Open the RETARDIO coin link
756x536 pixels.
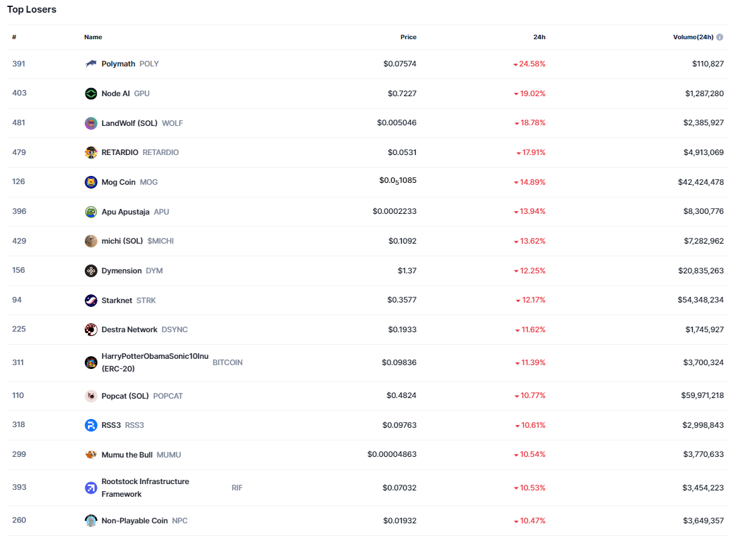[x=120, y=153]
